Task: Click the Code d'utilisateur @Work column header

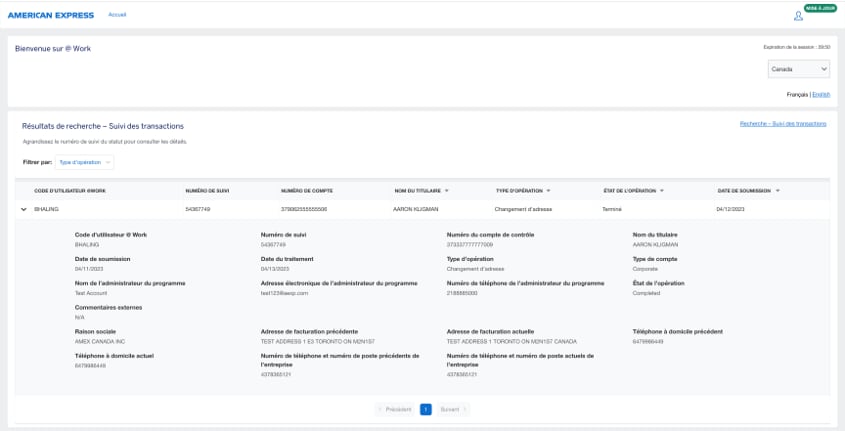Action: click(x=70, y=190)
